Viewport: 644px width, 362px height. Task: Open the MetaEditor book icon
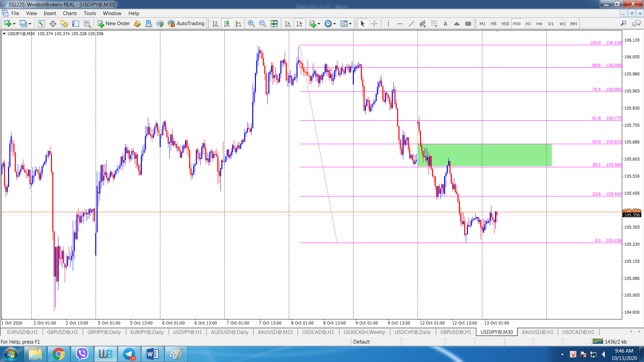click(137, 23)
